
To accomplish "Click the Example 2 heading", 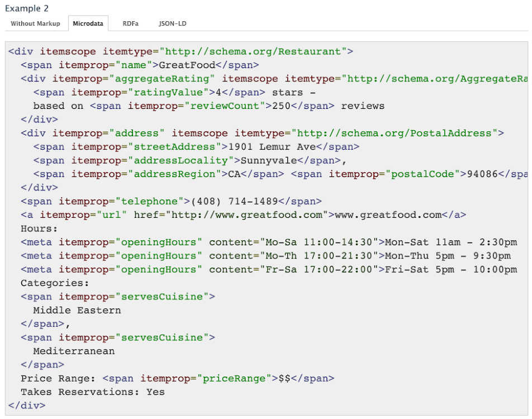I will [27, 8].
